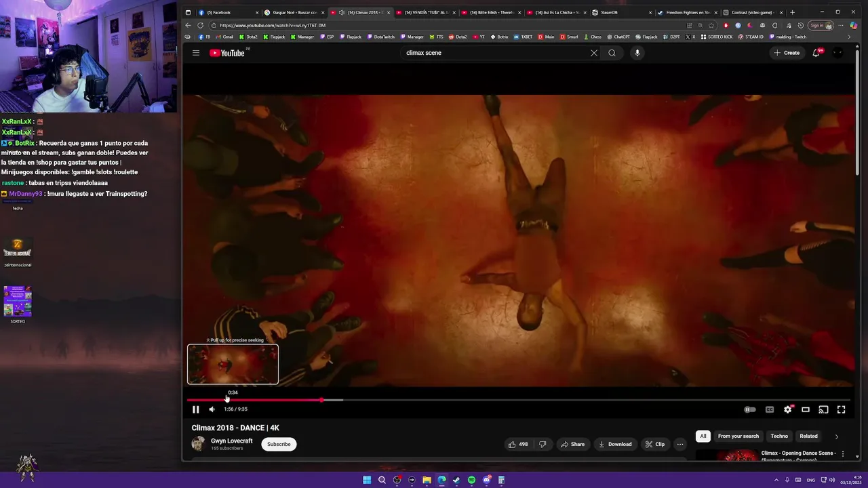Switch to the Billie Eilish tab

491,12
